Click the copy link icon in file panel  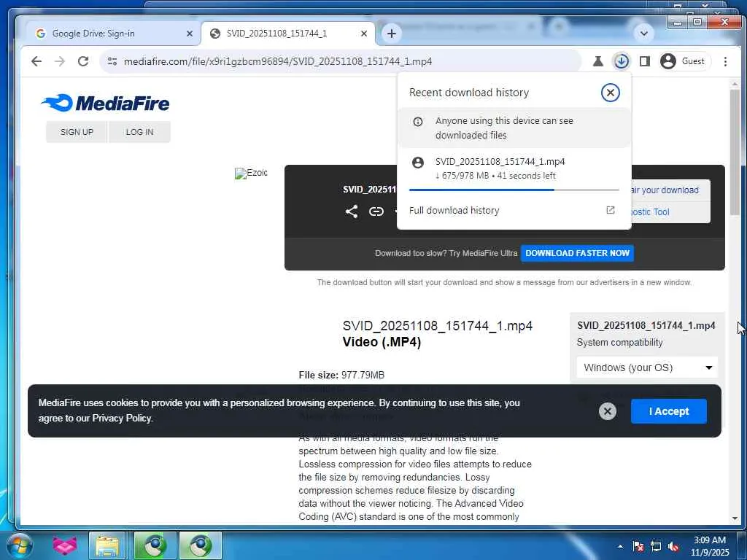coord(376,211)
